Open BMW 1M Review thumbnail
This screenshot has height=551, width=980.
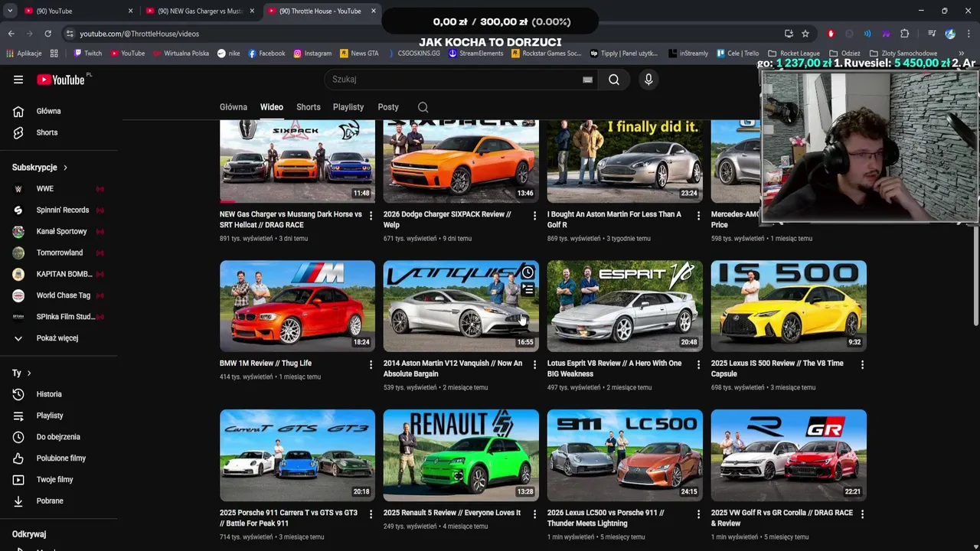297,306
